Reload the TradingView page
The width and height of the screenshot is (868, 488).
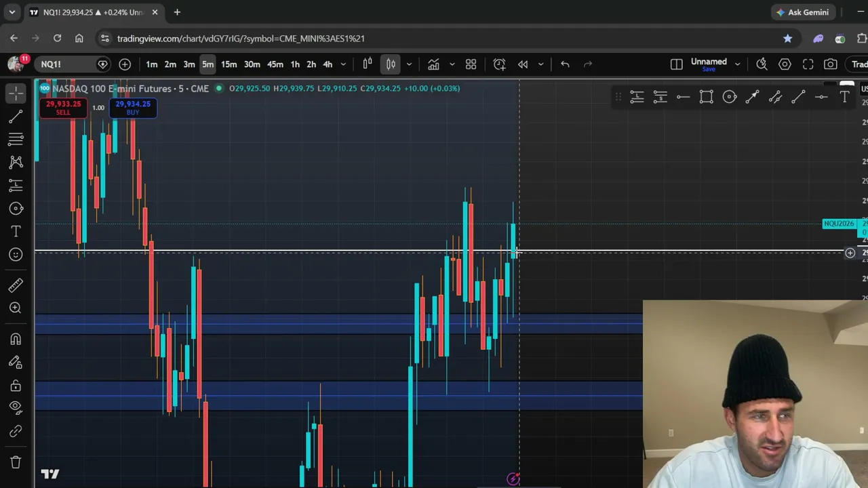57,39
